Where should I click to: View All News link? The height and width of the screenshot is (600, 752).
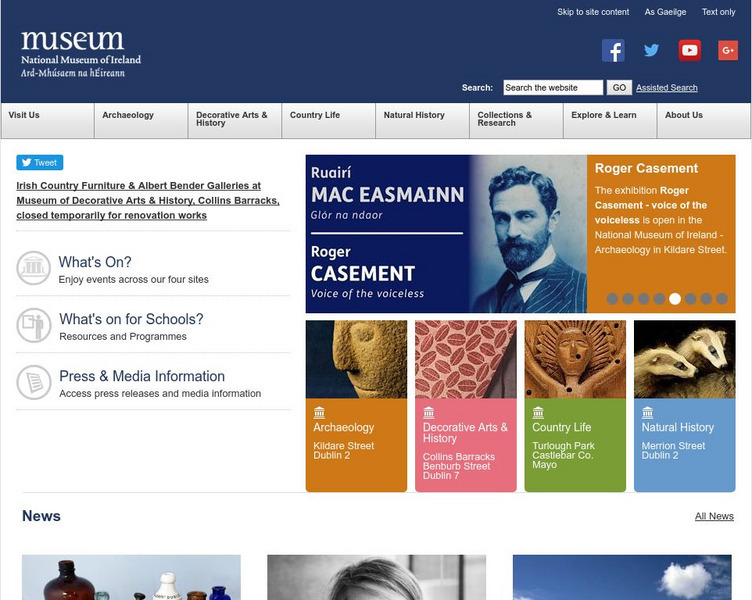(714, 516)
